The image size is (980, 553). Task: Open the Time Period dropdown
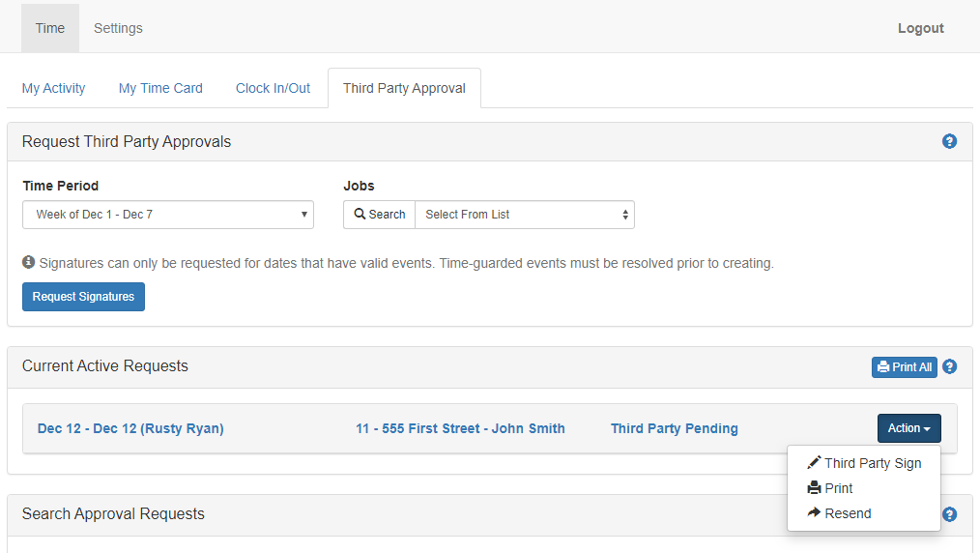(x=168, y=215)
